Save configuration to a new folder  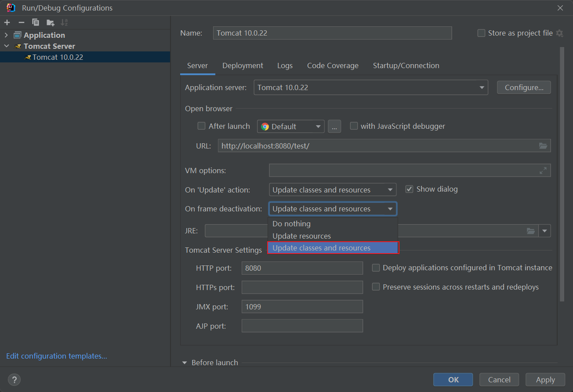50,22
